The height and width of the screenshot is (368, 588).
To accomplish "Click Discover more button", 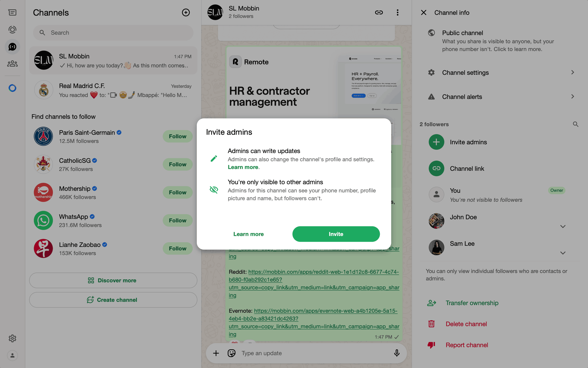I will [x=113, y=280].
